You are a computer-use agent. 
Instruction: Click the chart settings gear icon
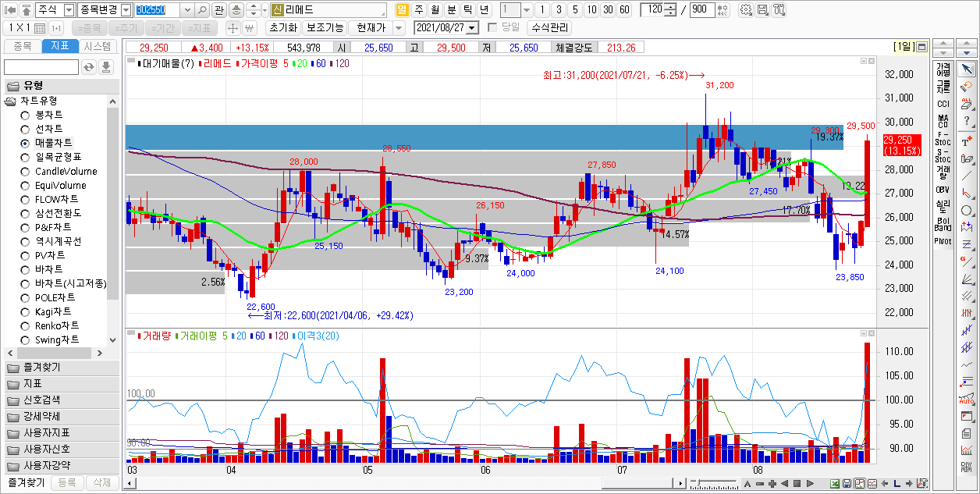[x=746, y=10]
